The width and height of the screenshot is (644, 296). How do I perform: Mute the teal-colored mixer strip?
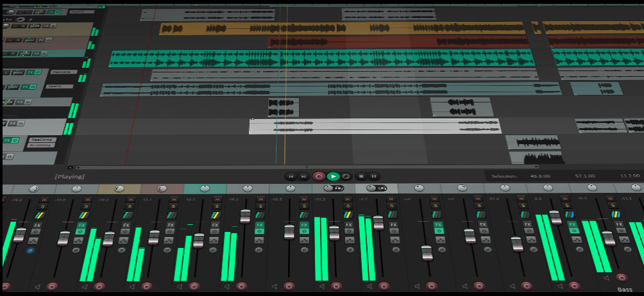[216, 199]
